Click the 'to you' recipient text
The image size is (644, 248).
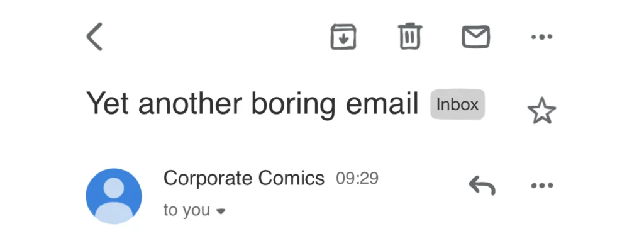[x=187, y=210]
